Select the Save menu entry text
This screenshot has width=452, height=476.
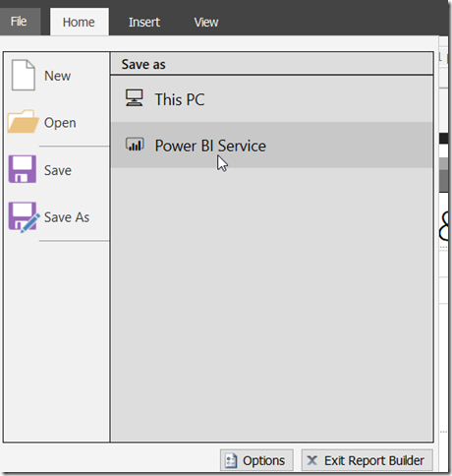58,170
